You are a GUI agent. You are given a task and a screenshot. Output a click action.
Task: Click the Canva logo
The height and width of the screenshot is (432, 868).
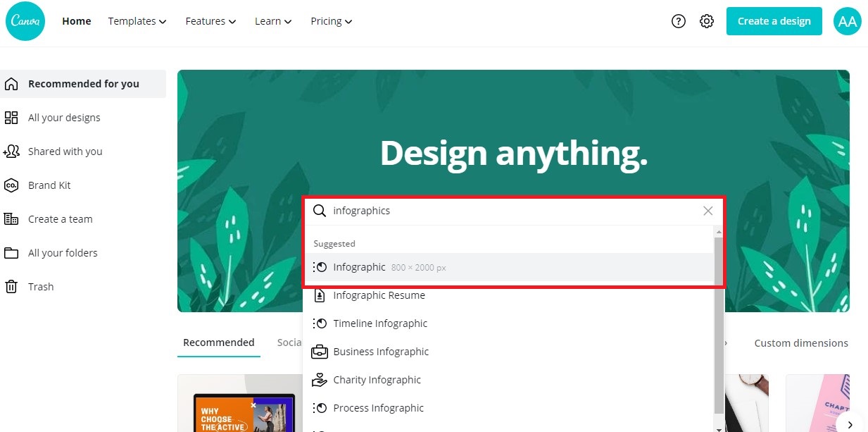(x=25, y=21)
